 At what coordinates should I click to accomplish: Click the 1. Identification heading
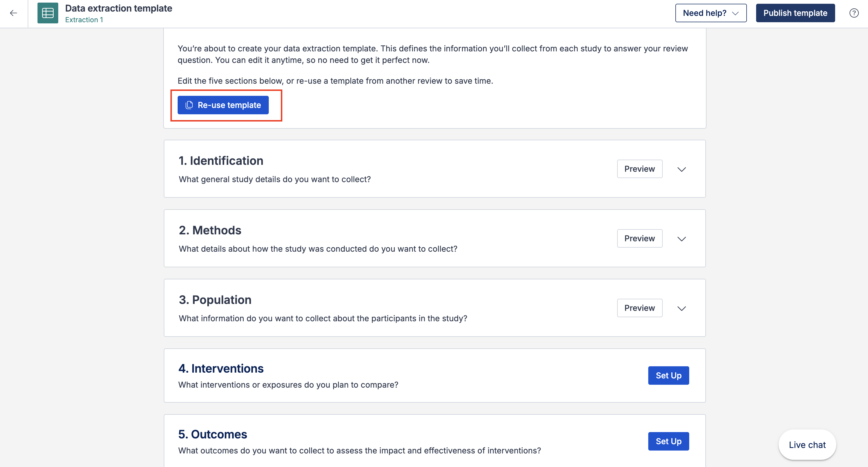[221, 161]
